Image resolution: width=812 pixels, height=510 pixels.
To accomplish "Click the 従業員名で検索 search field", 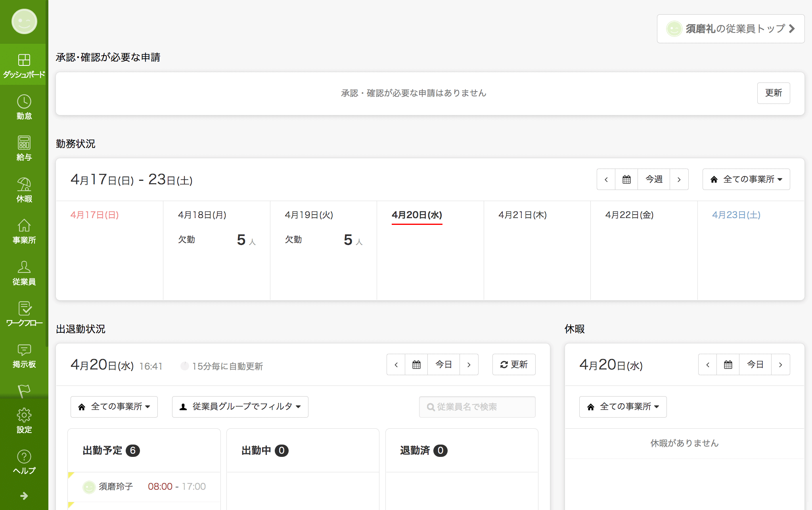I will [x=477, y=406].
